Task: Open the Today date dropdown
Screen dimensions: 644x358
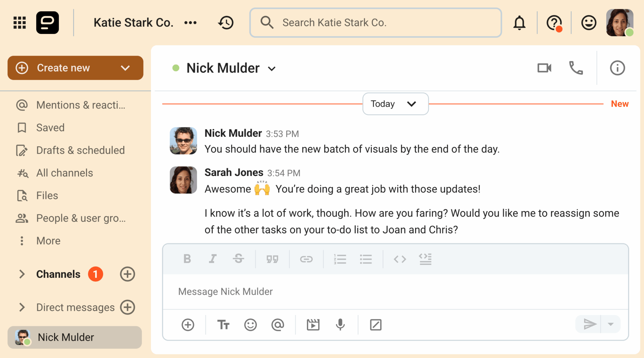Action: tap(395, 104)
